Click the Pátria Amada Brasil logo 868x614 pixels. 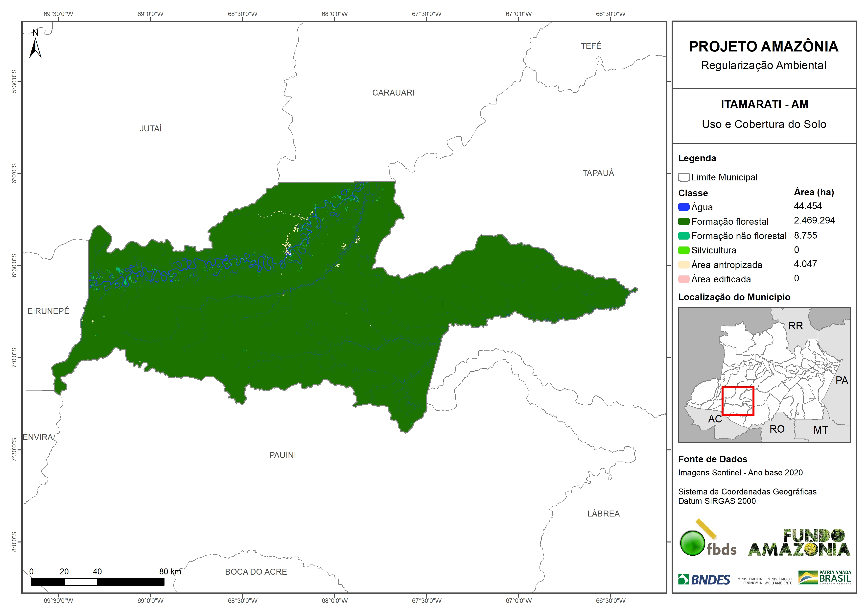click(x=824, y=578)
